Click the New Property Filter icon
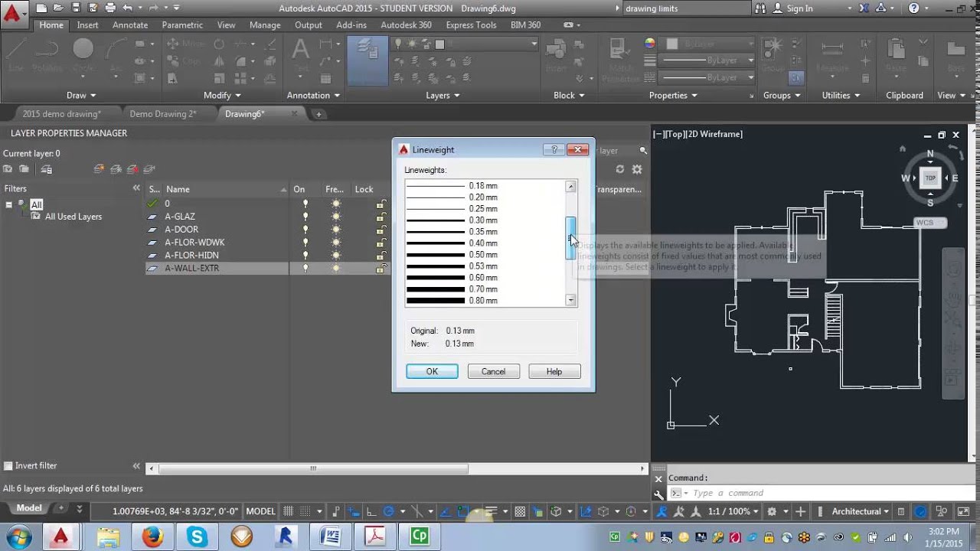 pyautogui.click(x=8, y=169)
